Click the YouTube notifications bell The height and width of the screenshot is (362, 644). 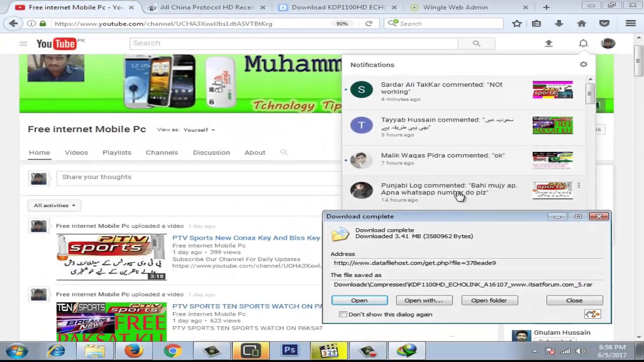coord(583,44)
